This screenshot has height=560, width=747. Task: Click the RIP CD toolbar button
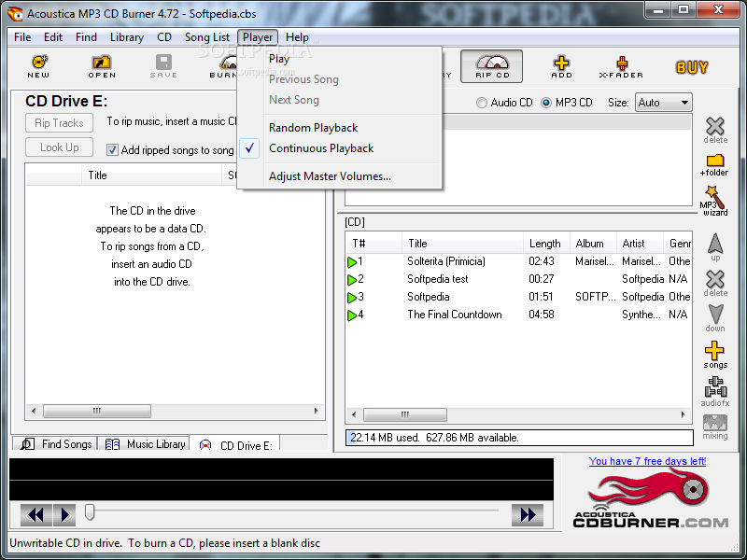coord(492,66)
